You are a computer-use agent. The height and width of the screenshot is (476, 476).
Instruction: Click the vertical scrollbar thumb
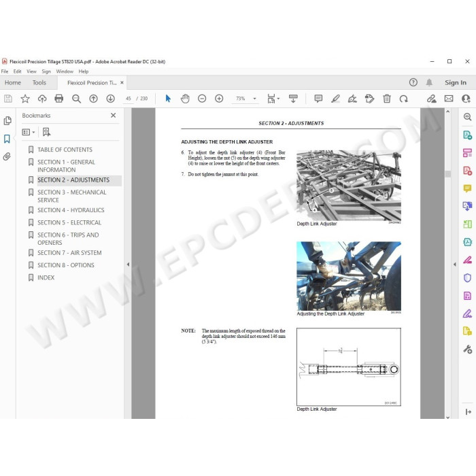(447, 174)
